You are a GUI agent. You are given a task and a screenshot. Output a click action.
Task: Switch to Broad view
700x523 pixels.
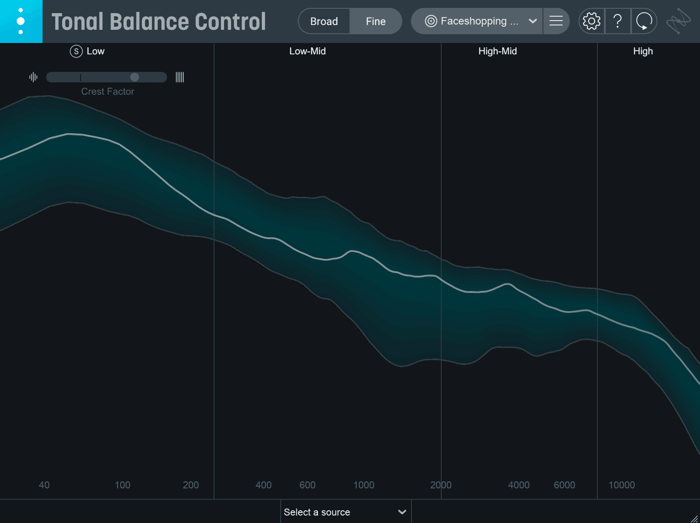tap(324, 21)
